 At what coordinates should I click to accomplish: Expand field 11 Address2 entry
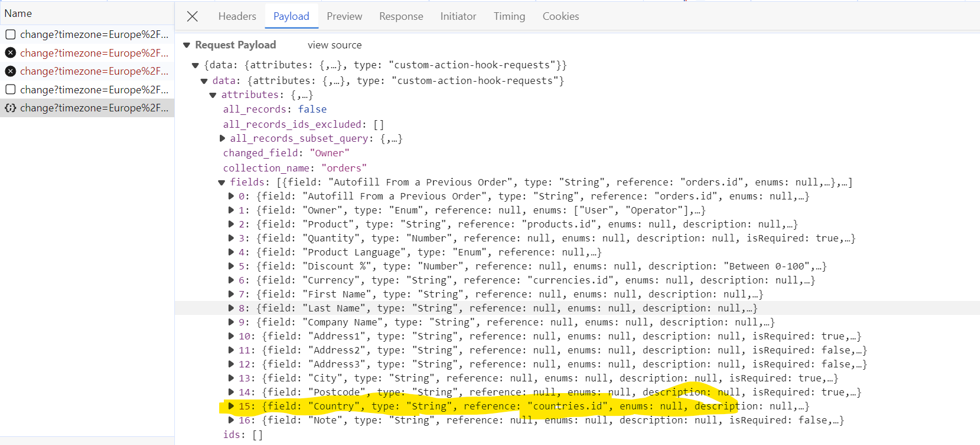click(x=231, y=350)
